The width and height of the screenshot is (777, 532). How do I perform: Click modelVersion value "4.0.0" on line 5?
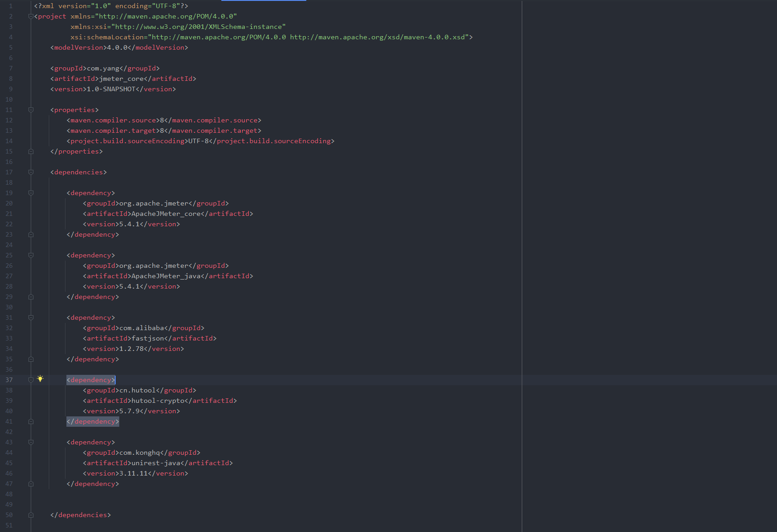pyautogui.click(x=117, y=47)
